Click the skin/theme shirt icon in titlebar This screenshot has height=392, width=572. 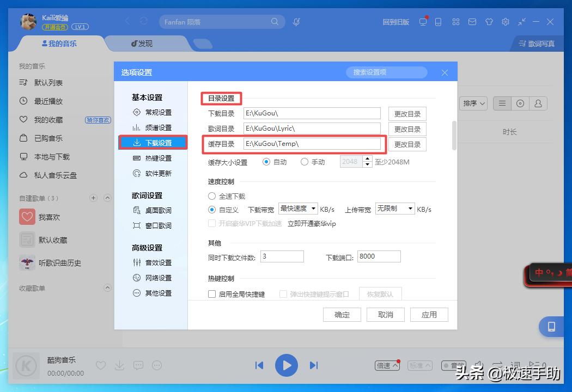coord(489,22)
